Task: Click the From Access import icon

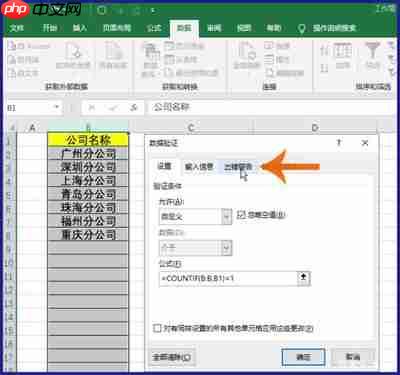Action: click(x=12, y=46)
